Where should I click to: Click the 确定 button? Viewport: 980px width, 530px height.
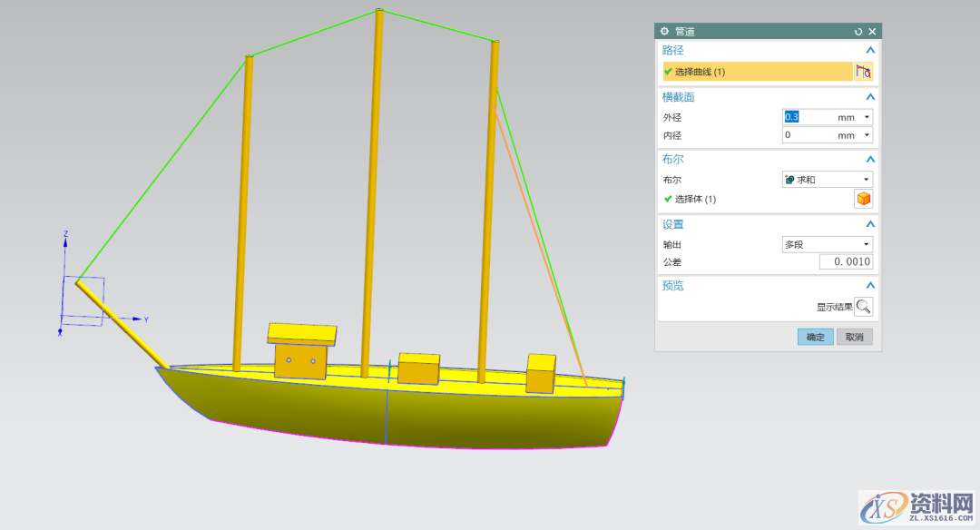tap(815, 337)
